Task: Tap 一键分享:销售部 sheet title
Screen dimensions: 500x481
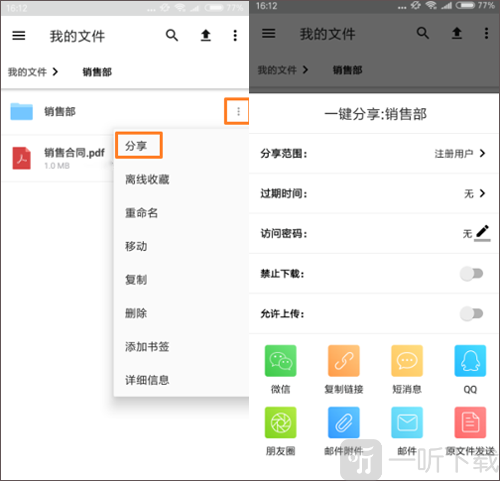Action: (x=376, y=114)
